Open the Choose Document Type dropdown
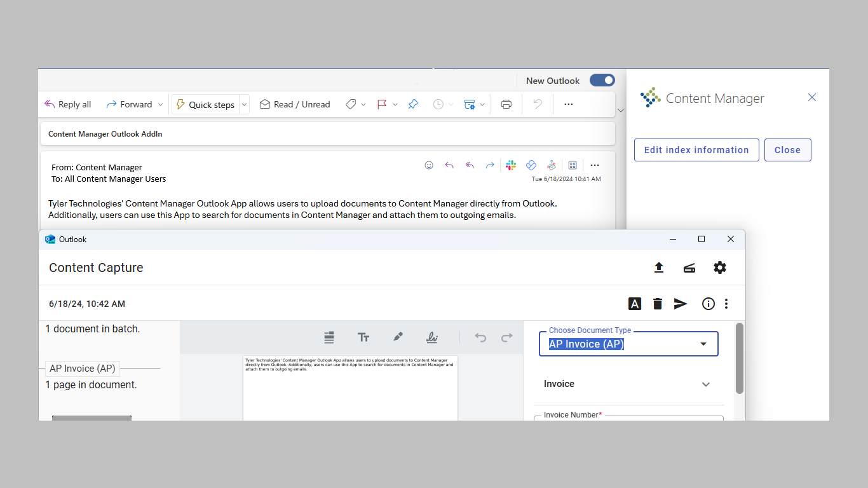 (628, 344)
